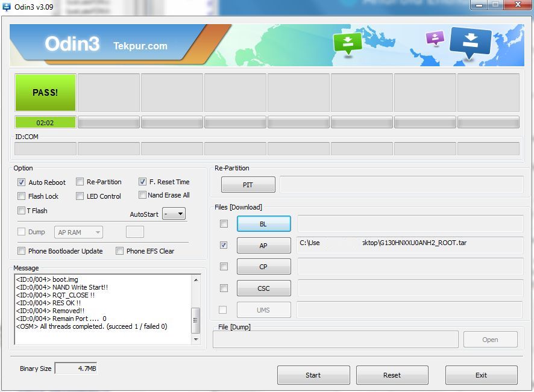
Task: Click the green download icon in banner
Action: (x=348, y=43)
